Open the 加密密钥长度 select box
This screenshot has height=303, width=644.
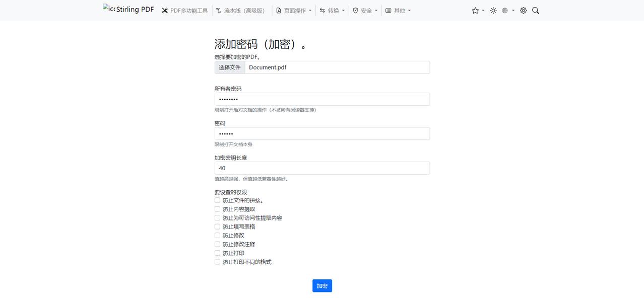[322, 168]
